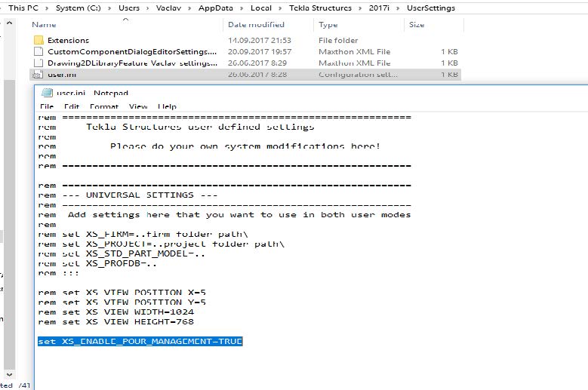
Task: Select the user.ini file icon
Action: tap(38, 75)
